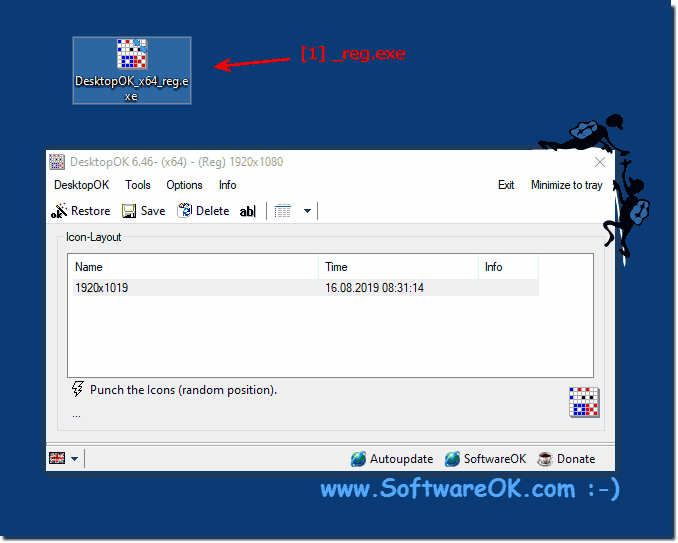Click the Donate link text
Image resolution: width=678 pixels, height=543 pixels.
click(x=576, y=459)
